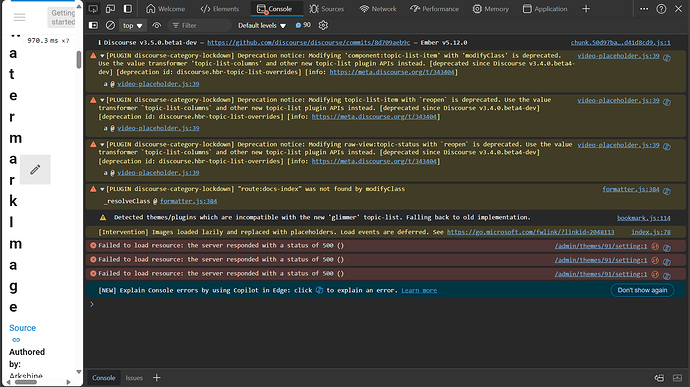Screen dimensions: 690x387
Task: Click the page horizontal scrollbar thumb
Action: coord(26,382)
